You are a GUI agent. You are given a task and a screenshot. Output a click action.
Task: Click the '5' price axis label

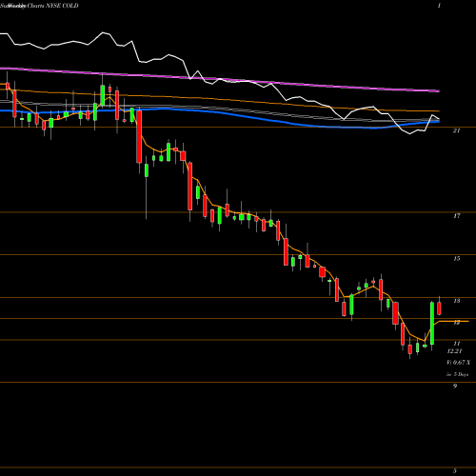click(455, 471)
